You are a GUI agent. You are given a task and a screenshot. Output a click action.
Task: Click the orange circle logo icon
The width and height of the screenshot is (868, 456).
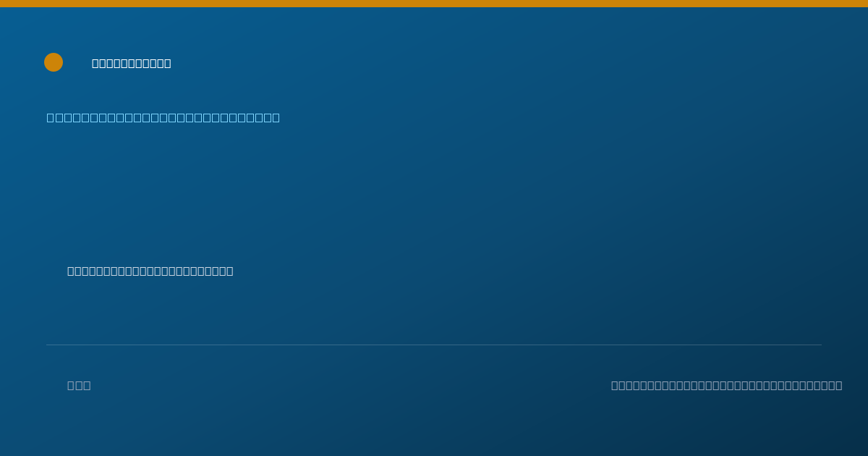tap(54, 62)
